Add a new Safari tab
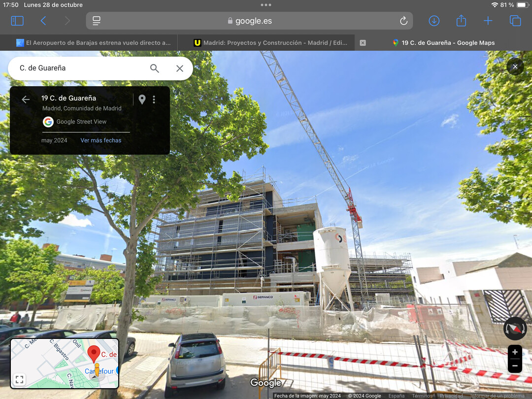532x399 pixels. coord(488,21)
